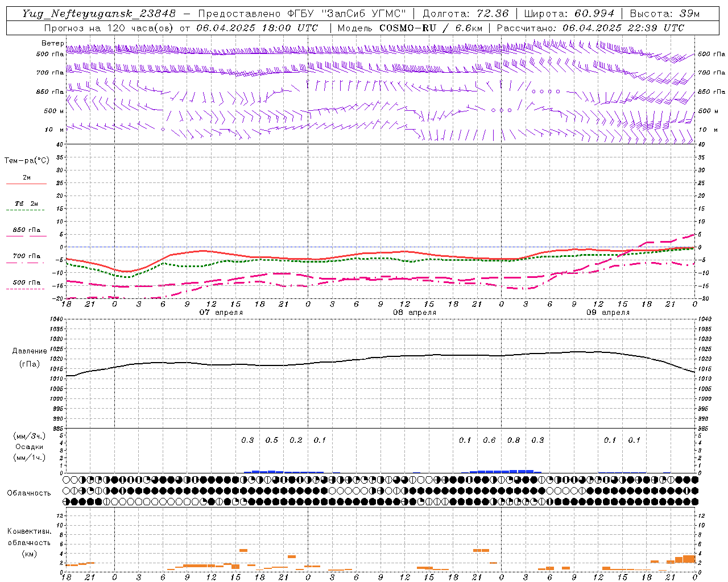
Task: Click the '09 апреля' date label
Action: click(608, 313)
